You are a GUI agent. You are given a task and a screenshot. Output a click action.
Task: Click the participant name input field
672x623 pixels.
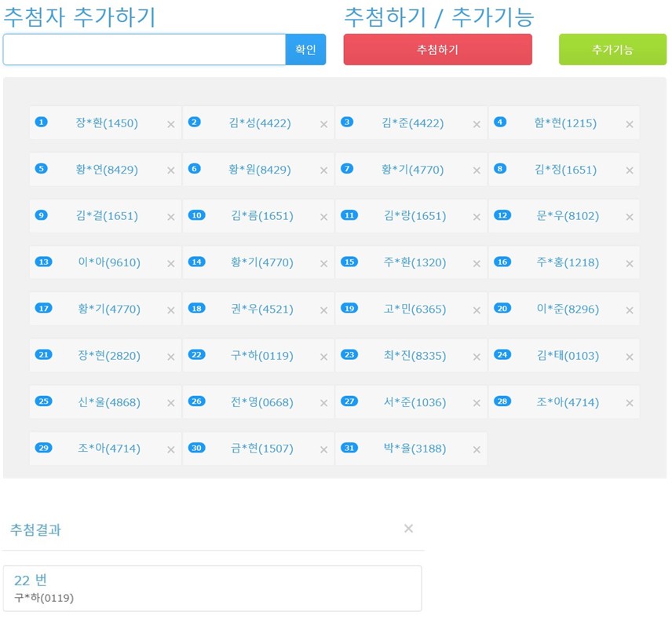click(x=144, y=49)
